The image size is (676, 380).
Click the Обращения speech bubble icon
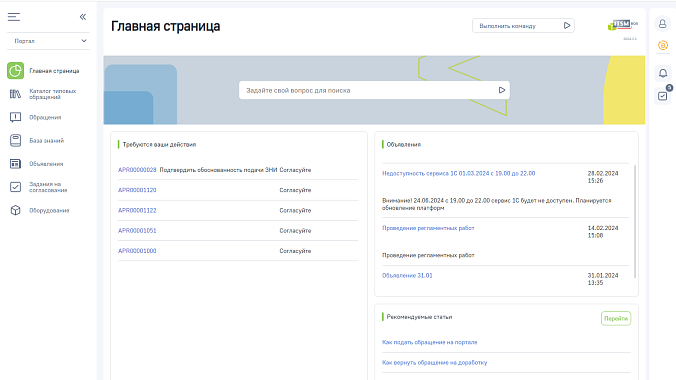click(15, 117)
